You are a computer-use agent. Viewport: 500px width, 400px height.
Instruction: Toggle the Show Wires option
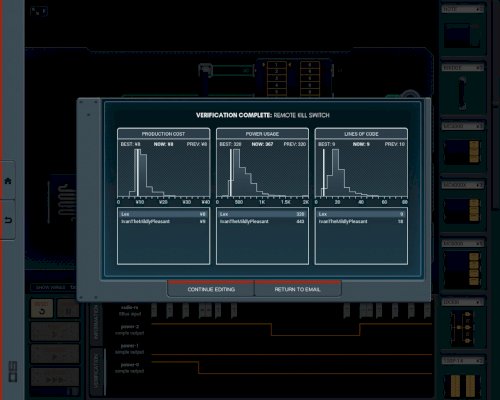pos(51,287)
